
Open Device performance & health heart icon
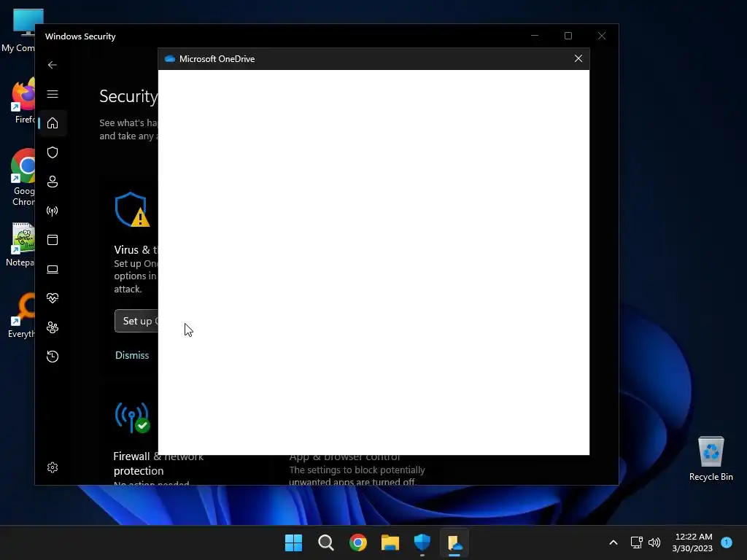pos(53,298)
